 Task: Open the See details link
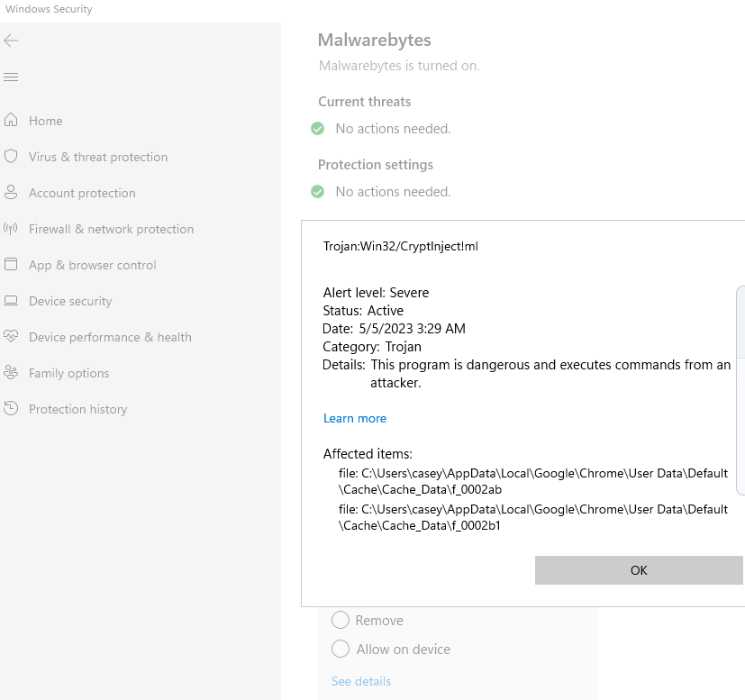(x=361, y=681)
